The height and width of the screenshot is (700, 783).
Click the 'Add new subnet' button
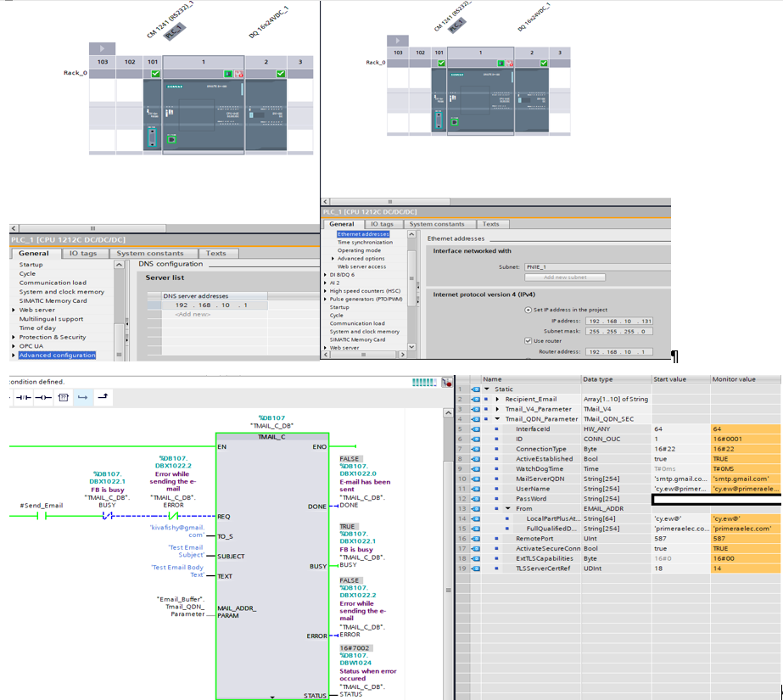tap(565, 277)
